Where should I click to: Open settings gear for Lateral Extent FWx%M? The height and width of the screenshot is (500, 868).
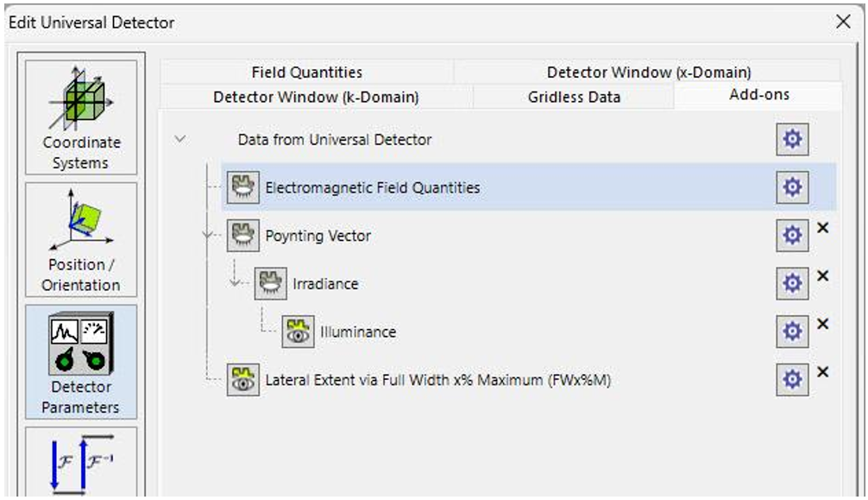(792, 380)
